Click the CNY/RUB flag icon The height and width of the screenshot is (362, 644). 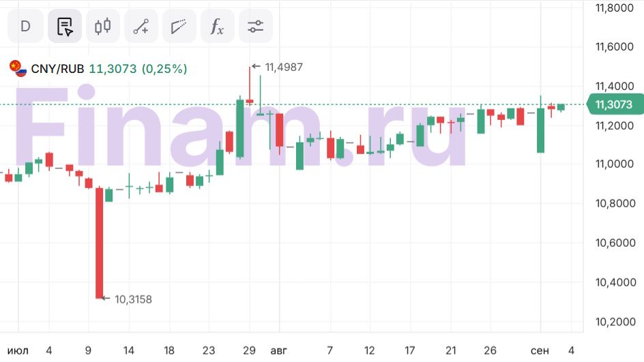click(18, 68)
